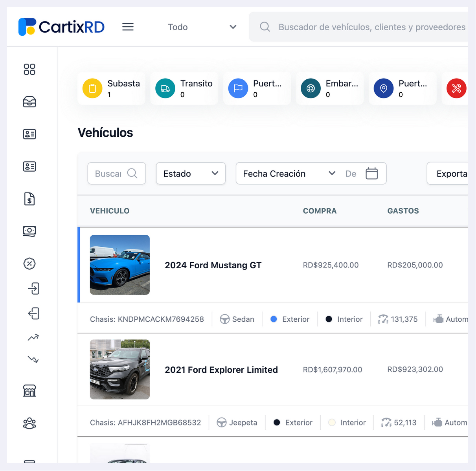Click the black Exterior color dot for Explorer
This screenshot has width=476, height=471.
pyautogui.click(x=277, y=422)
